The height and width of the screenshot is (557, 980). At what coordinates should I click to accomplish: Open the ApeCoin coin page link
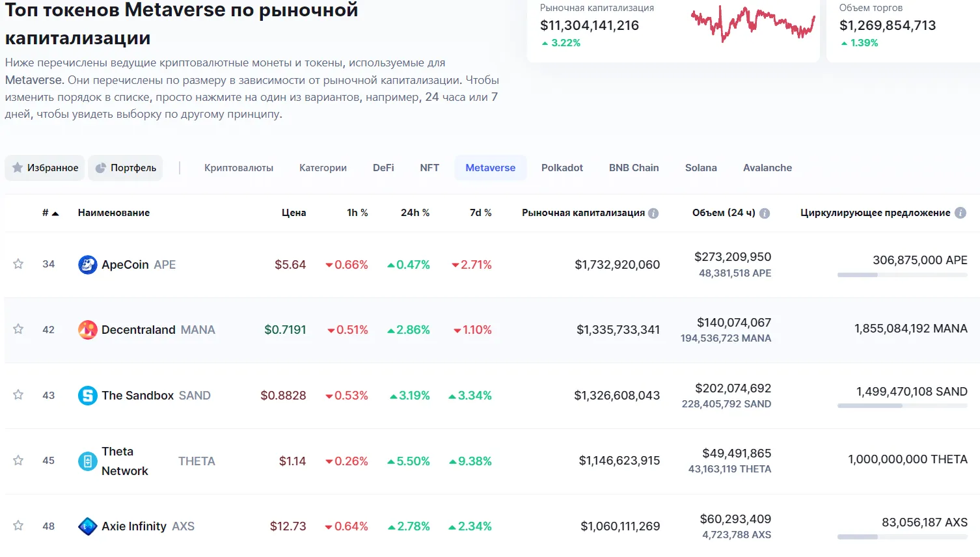pos(139,265)
